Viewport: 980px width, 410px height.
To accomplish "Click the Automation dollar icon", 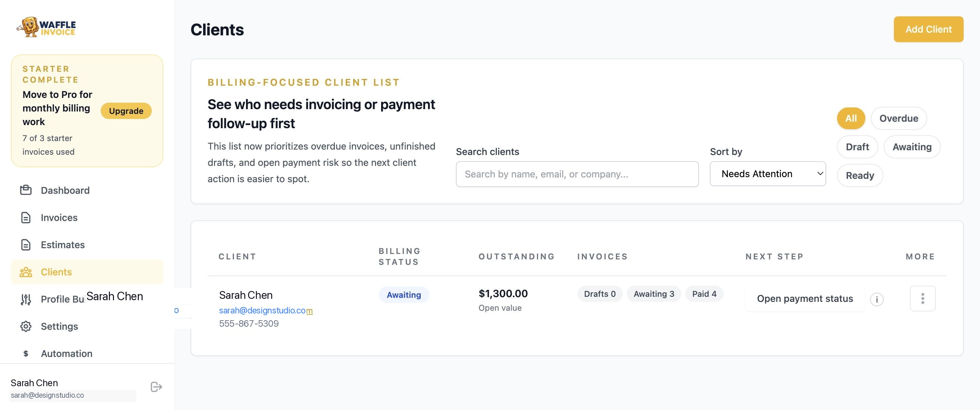I will click(26, 353).
